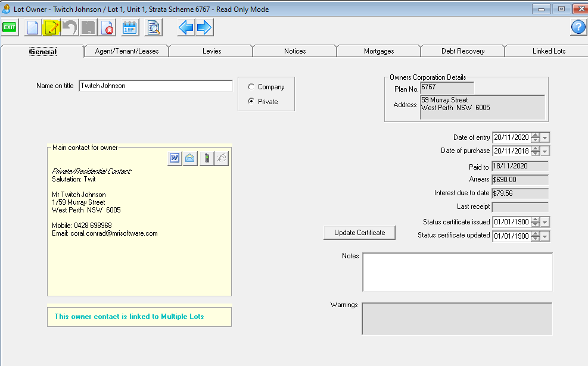Click the Private/Residential Contact heading

click(x=92, y=171)
